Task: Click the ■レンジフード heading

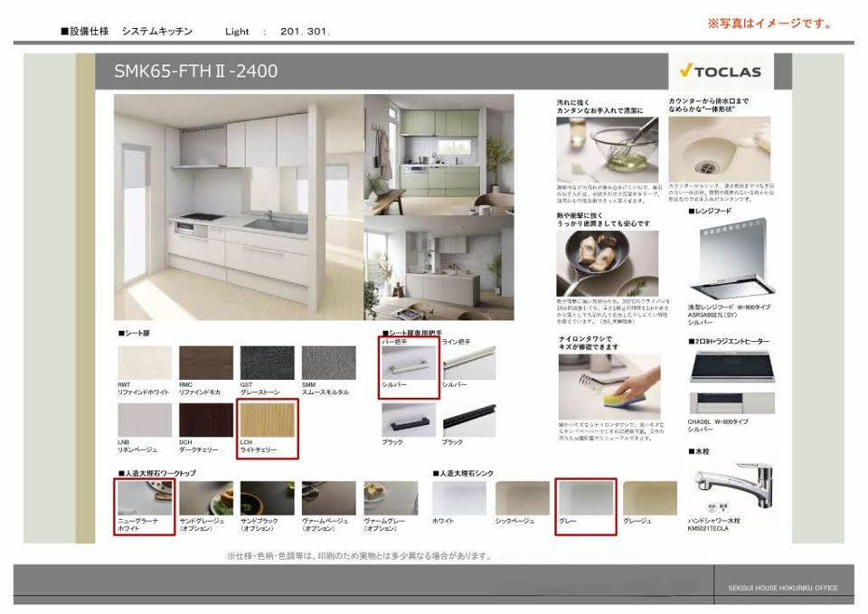Action: tap(711, 211)
